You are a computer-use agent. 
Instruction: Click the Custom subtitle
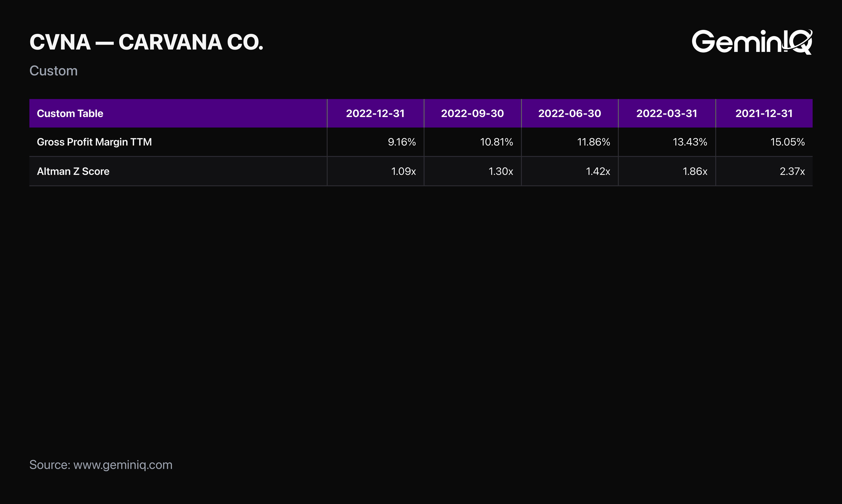tap(54, 71)
